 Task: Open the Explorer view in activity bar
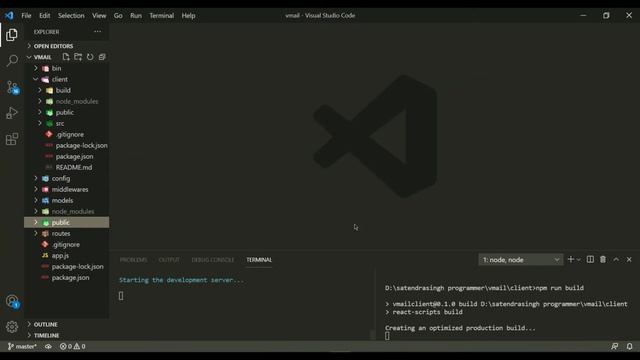pyautogui.click(x=12, y=35)
